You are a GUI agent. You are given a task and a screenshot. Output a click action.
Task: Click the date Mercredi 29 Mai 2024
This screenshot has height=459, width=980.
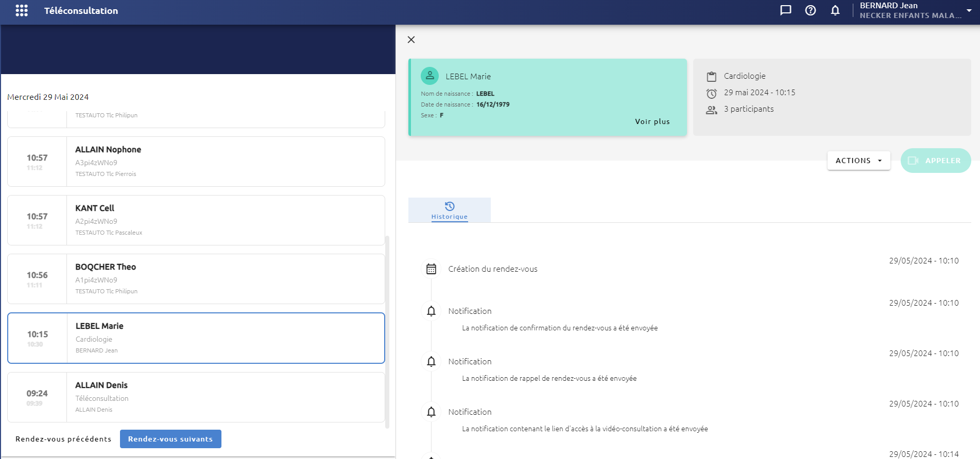(x=48, y=97)
